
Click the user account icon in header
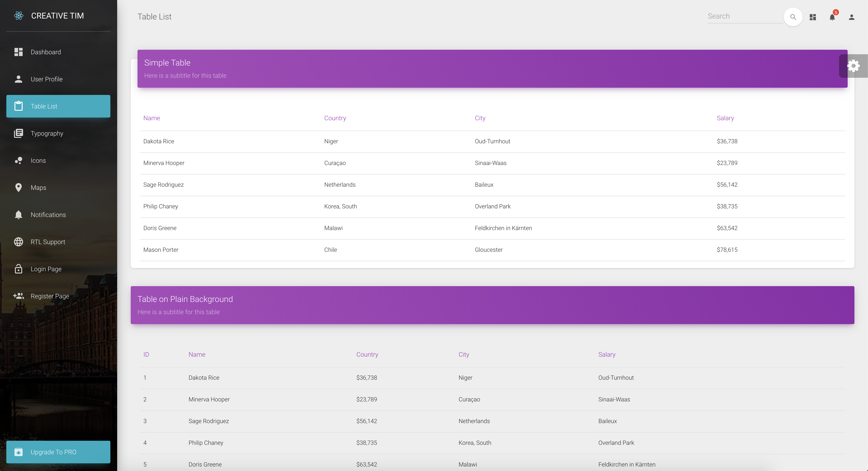pyautogui.click(x=851, y=17)
